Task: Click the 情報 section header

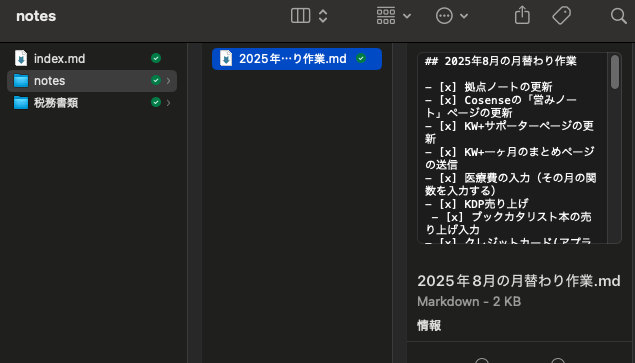Action: coord(429,325)
